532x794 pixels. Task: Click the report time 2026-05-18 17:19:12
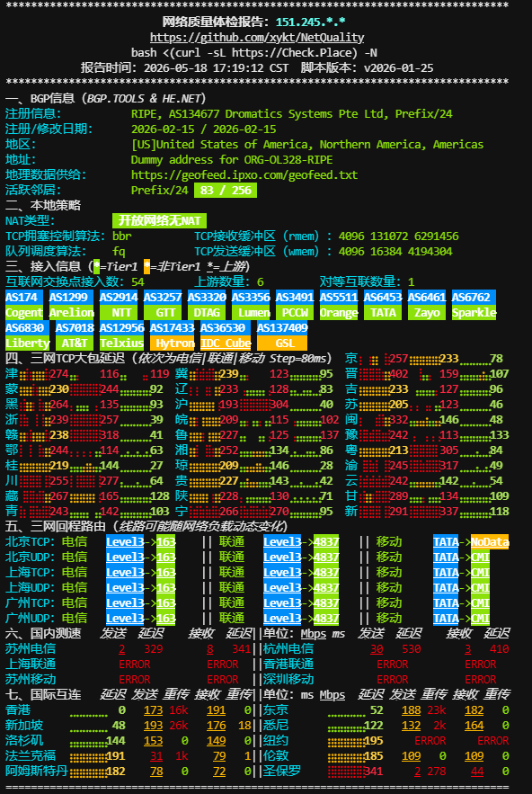203,67
